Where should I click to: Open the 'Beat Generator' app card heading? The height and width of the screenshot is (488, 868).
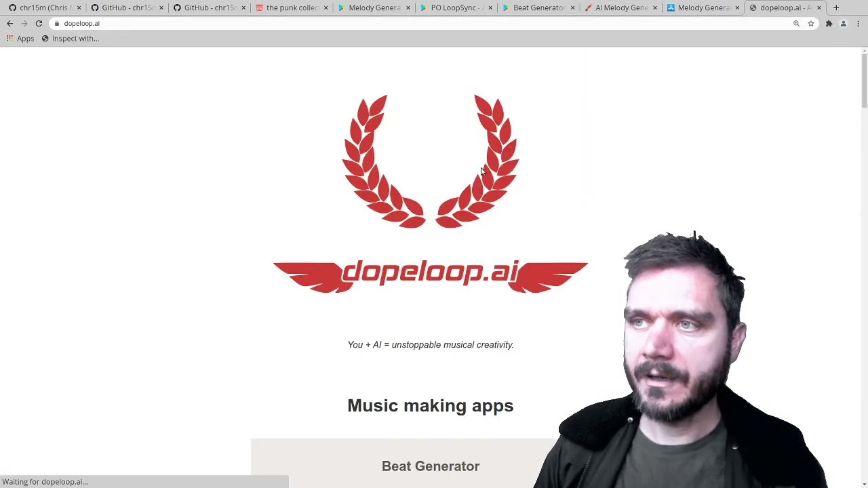pos(431,466)
